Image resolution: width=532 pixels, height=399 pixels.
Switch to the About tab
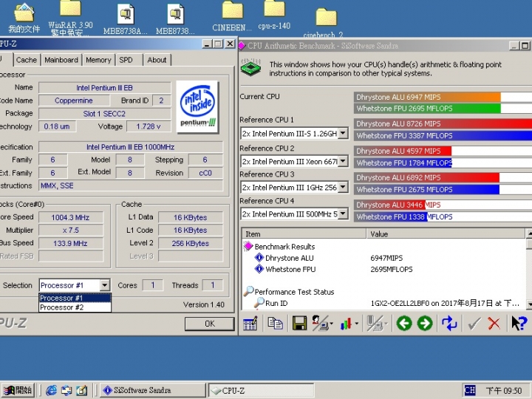(x=157, y=60)
